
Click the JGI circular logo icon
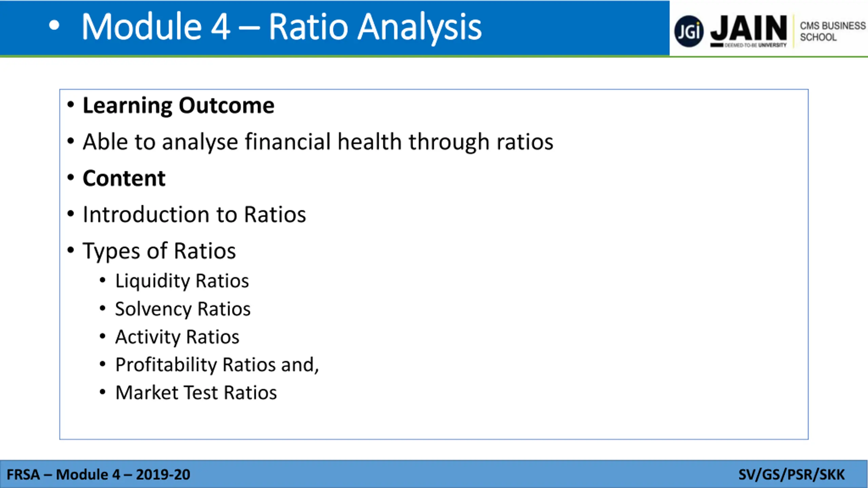(x=688, y=31)
